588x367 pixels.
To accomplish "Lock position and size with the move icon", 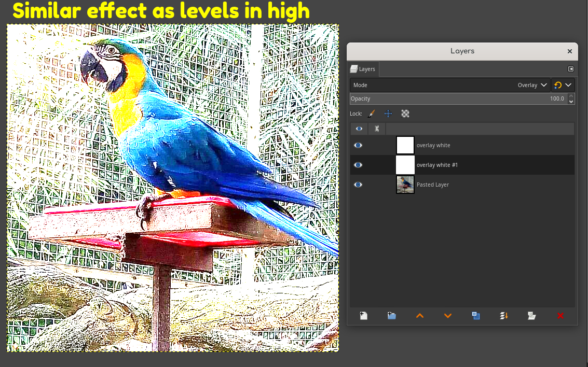I will click(x=388, y=114).
